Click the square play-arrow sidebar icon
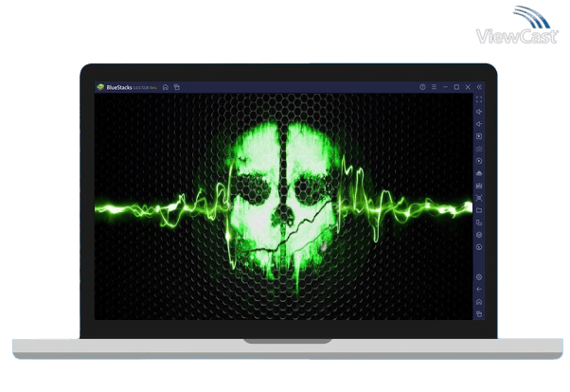The width and height of the screenshot is (570, 392). [479, 136]
